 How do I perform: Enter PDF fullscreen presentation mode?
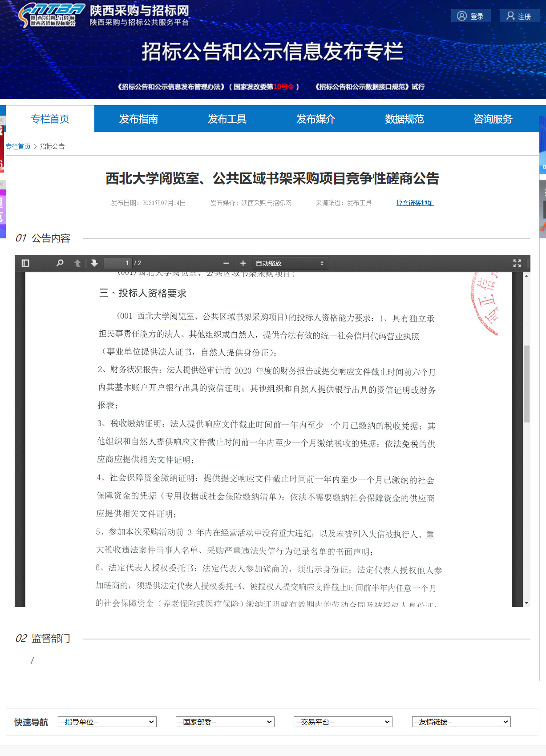click(x=517, y=263)
